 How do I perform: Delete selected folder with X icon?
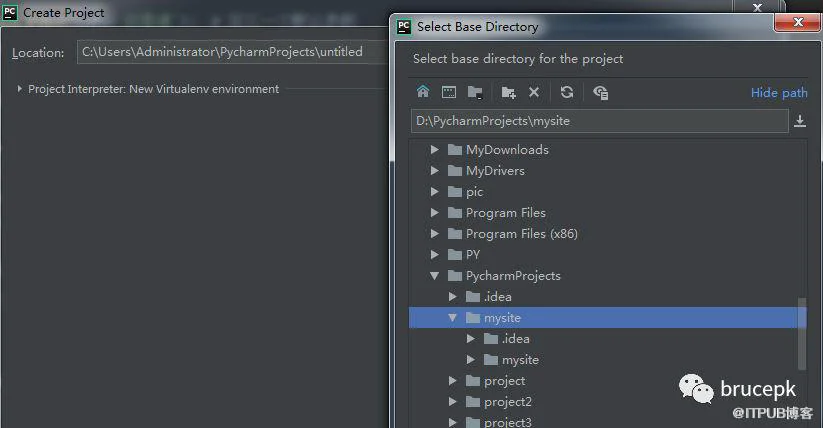(x=534, y=92)
